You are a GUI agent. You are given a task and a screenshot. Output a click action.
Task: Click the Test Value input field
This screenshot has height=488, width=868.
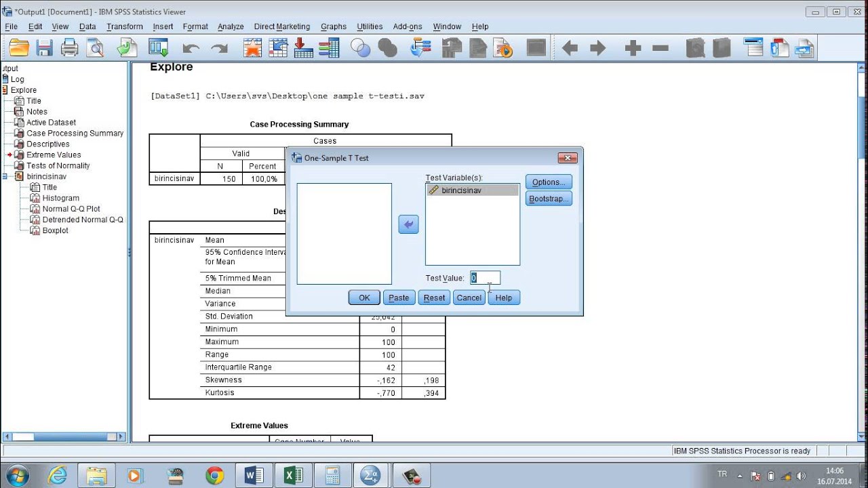pos(485,278)
